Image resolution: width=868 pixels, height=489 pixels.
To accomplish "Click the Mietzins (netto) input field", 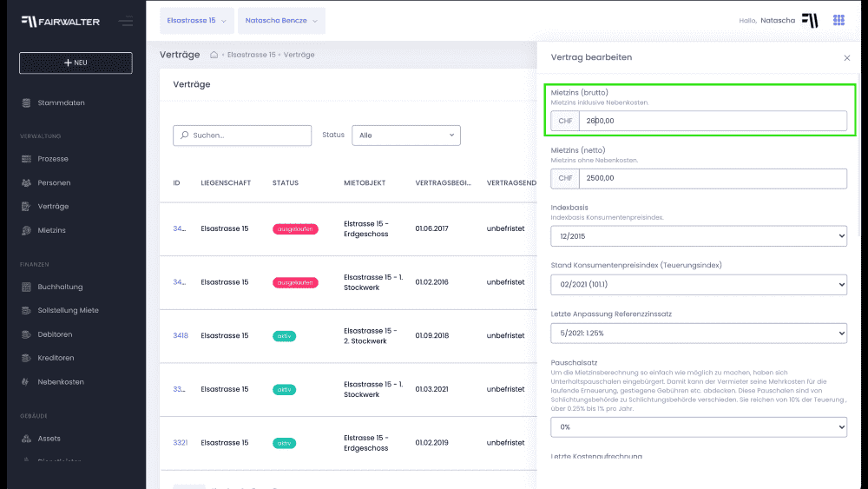I will click(x=712, y=178).
